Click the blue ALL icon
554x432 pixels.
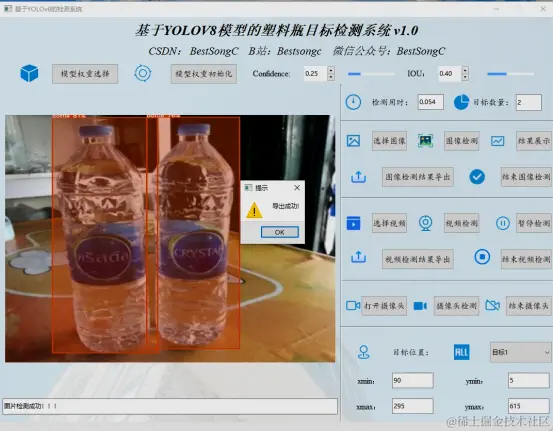(x=461, y=352)
